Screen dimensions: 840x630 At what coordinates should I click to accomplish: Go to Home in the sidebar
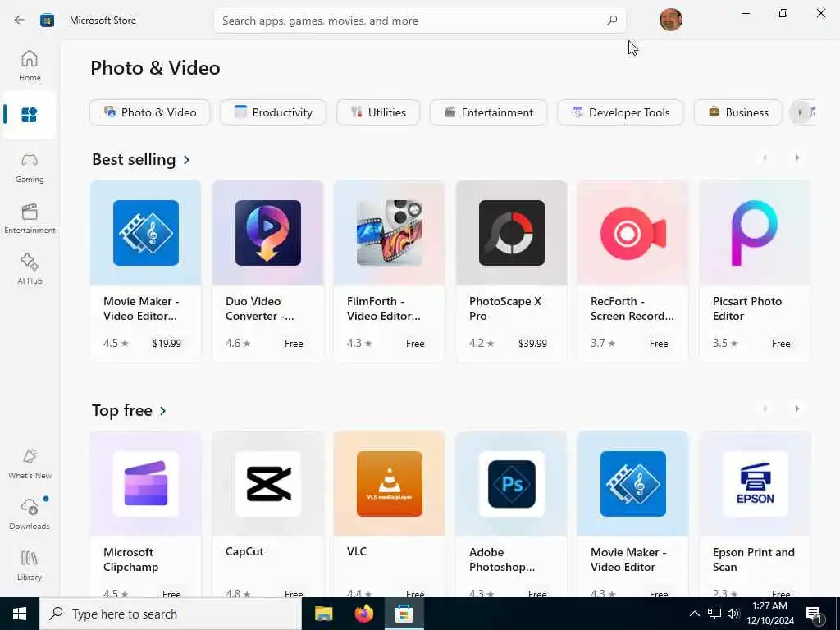[x=30, y=66]
